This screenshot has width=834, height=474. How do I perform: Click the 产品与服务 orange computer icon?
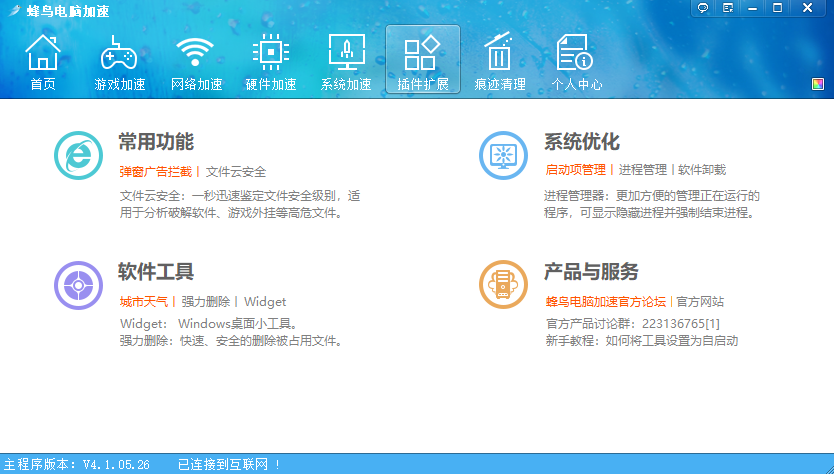(x=503, y=285)
